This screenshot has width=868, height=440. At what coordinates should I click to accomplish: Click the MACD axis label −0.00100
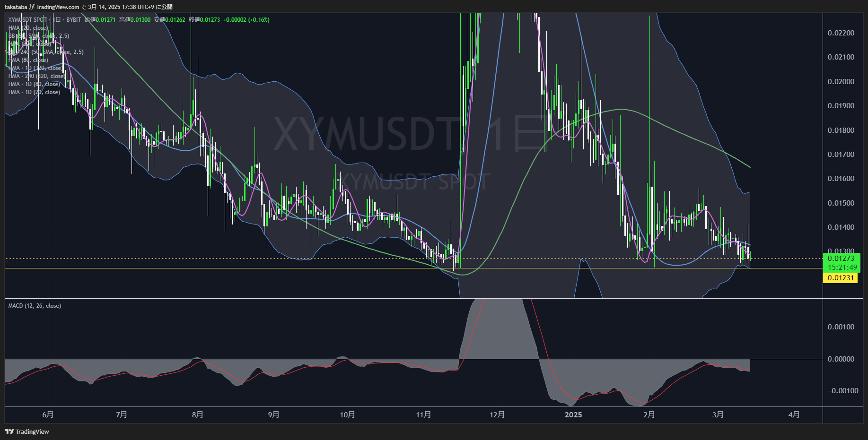[842, 391]
